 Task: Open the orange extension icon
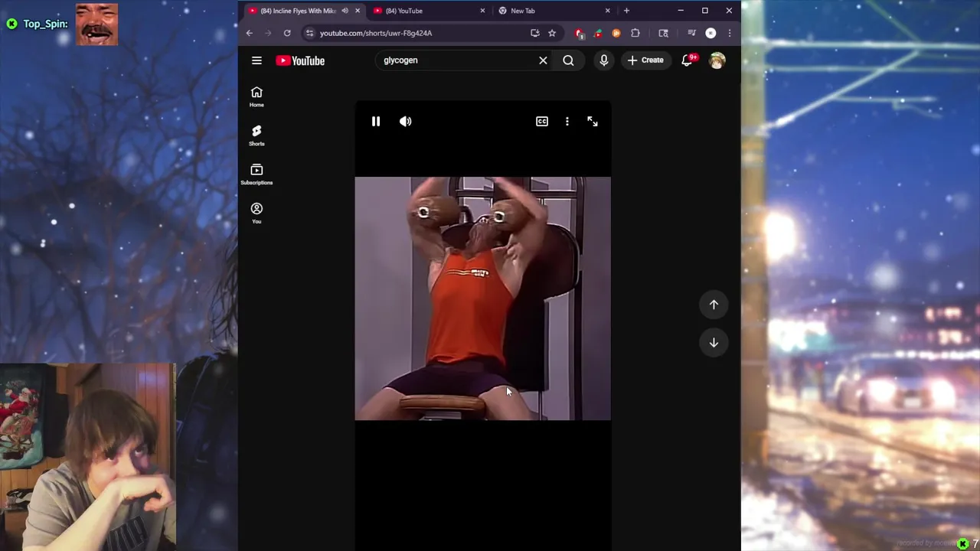point(616,33)
